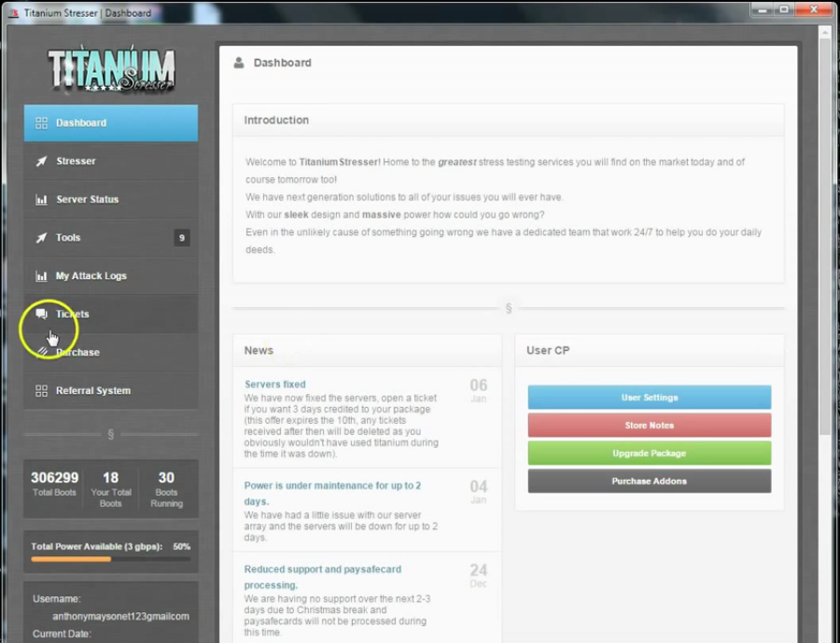Screen dimensions: 840x643
Task: Open the Purchase menu item
Action: click(78, 353)
